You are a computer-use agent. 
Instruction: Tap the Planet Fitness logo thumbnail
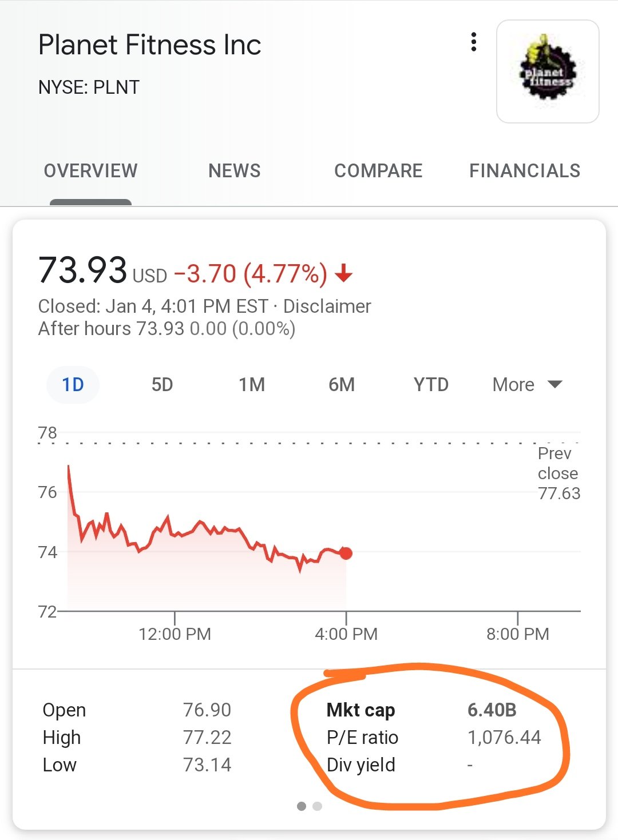(548, 71)
